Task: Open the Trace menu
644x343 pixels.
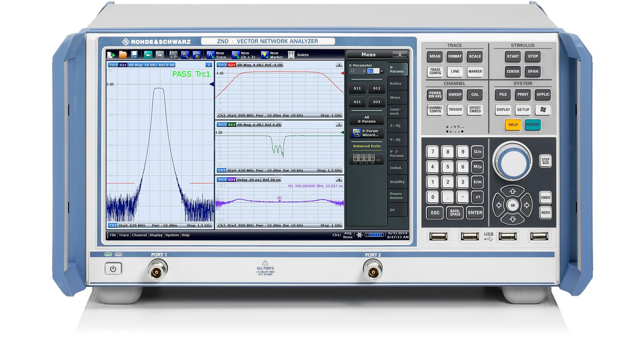Action: tap(124, 235)
